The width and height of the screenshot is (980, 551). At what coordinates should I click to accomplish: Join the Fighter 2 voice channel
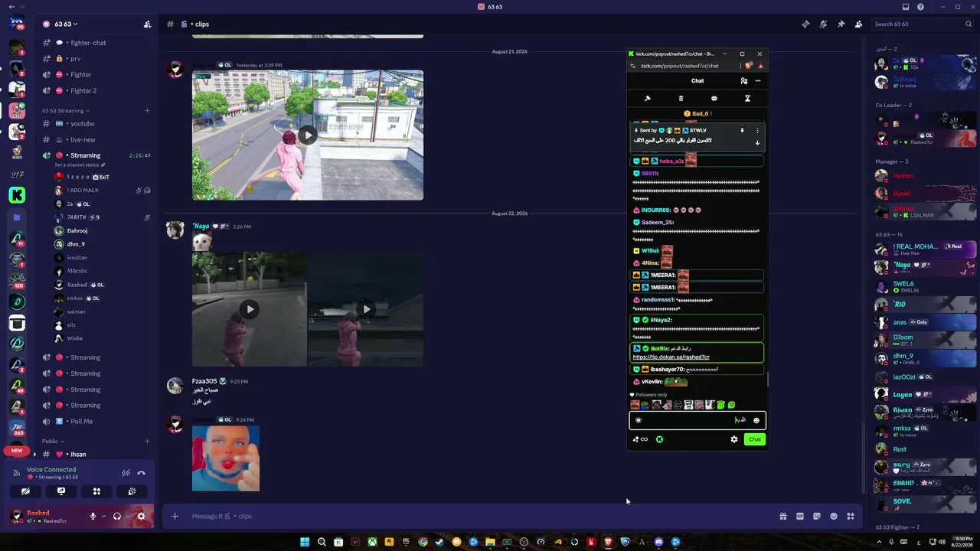point(96,90)
